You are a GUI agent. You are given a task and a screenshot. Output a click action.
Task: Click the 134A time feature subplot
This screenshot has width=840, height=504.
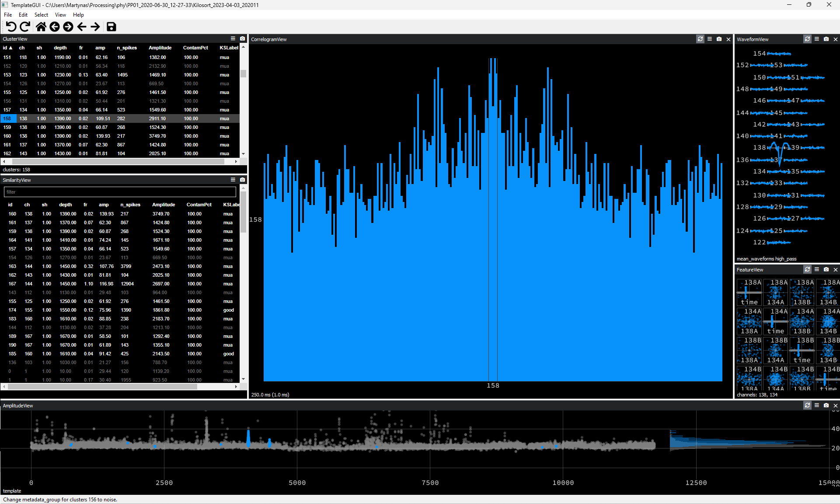pos(776,321)
